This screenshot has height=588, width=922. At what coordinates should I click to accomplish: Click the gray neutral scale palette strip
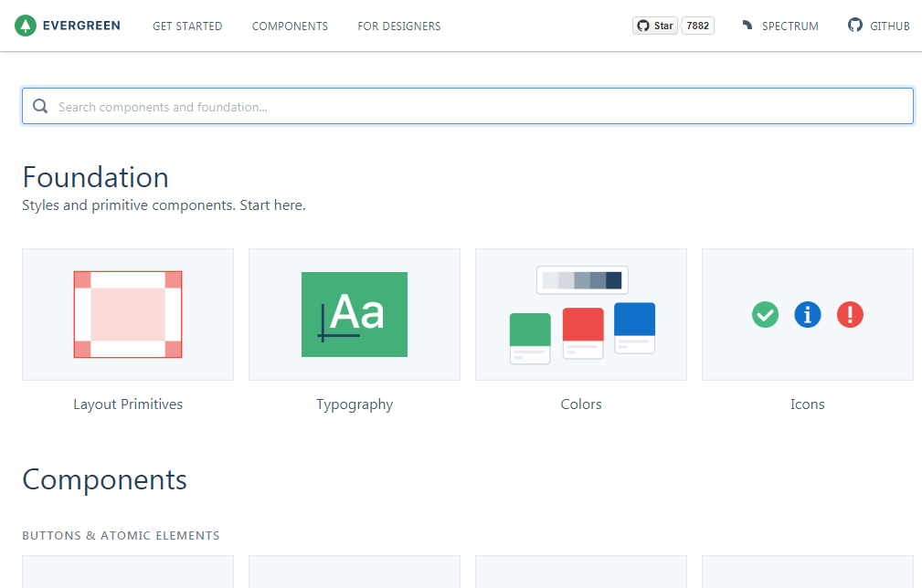582,280
